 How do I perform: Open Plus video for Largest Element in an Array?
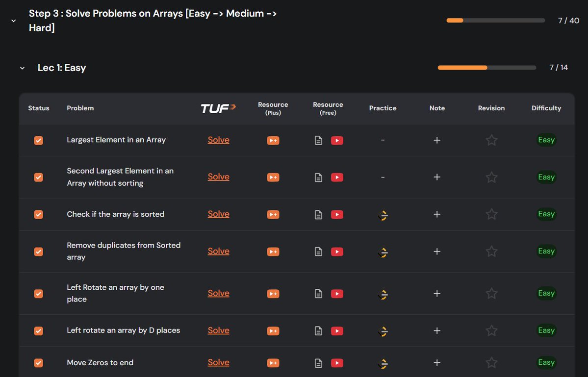tap(273, 141)
